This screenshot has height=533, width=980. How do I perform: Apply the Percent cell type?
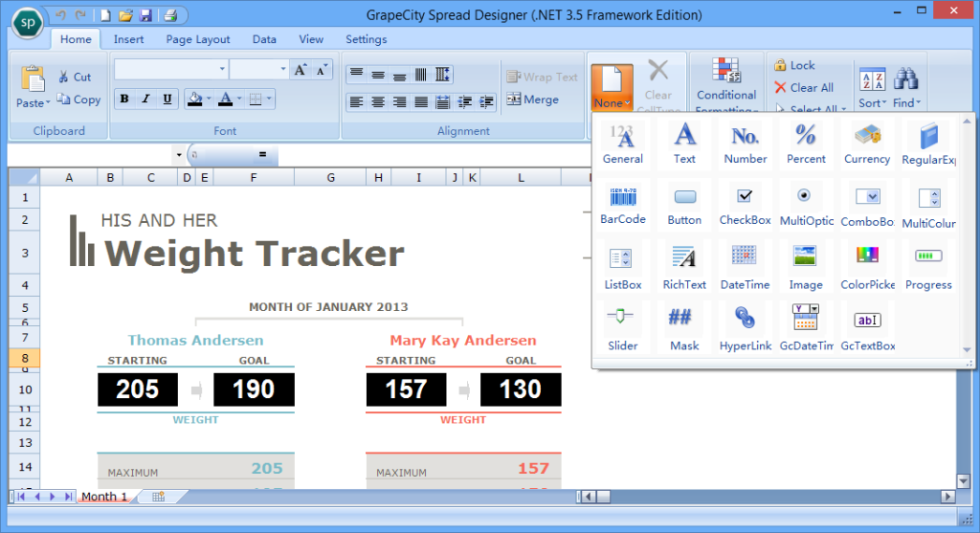pos(806,144)
